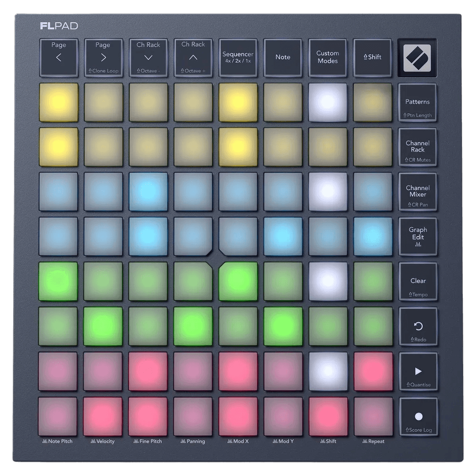The height and width of the screenshot is (476, 476).
Task: Tap the Clear (Tempo) button
Action: point(418,282)
